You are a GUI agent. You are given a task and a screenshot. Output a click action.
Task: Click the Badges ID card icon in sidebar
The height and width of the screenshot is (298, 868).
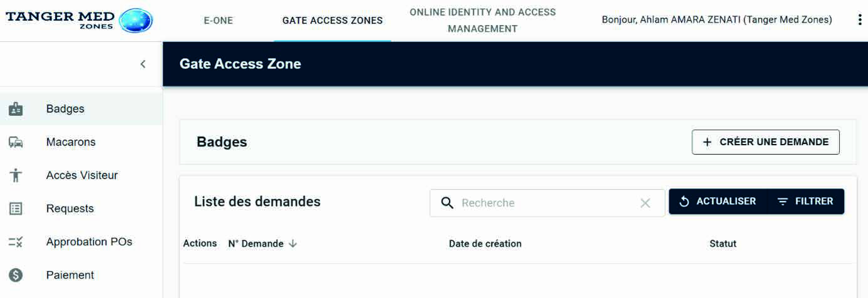16,109
